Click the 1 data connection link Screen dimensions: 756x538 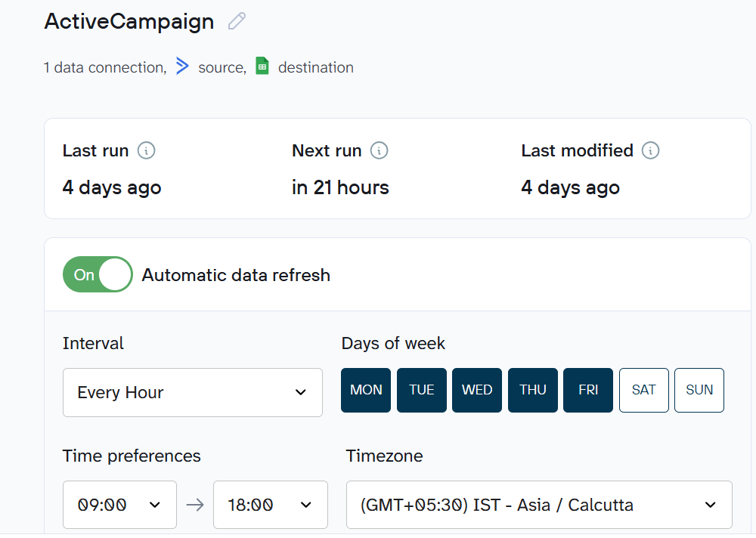coord(103,67)
